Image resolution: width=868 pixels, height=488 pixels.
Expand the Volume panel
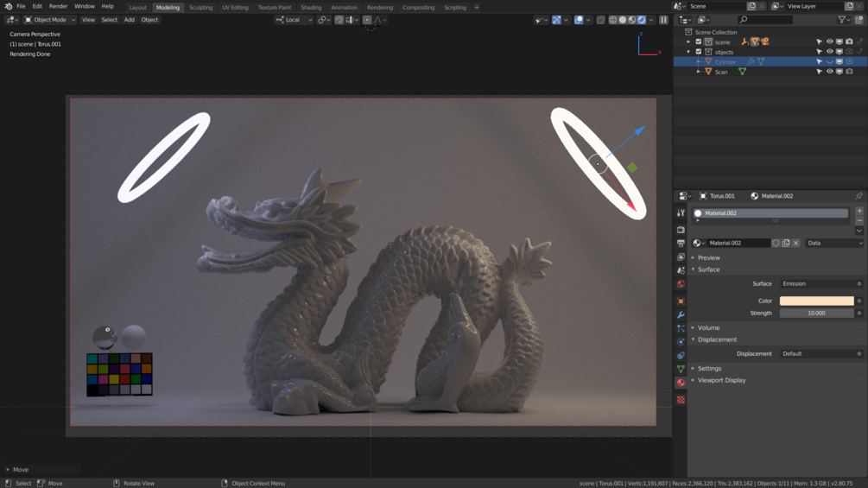click(708, 327)
